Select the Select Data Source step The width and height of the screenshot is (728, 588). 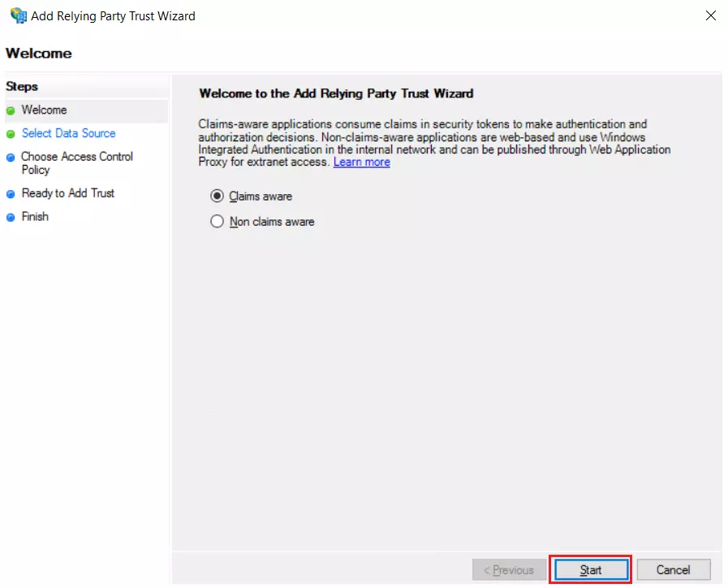tap(68, 133)
